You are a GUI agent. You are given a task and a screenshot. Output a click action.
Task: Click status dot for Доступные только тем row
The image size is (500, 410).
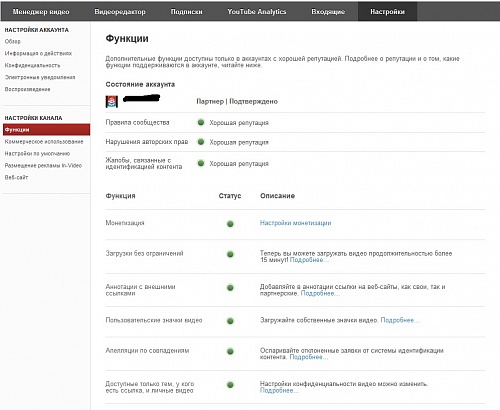click(230, 385)
